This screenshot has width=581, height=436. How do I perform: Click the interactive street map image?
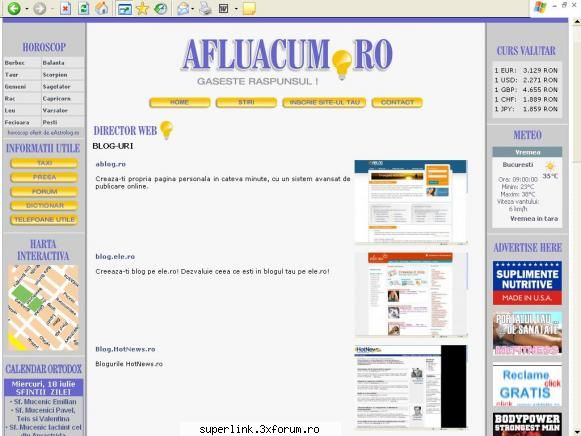click(x=43, y=308)
